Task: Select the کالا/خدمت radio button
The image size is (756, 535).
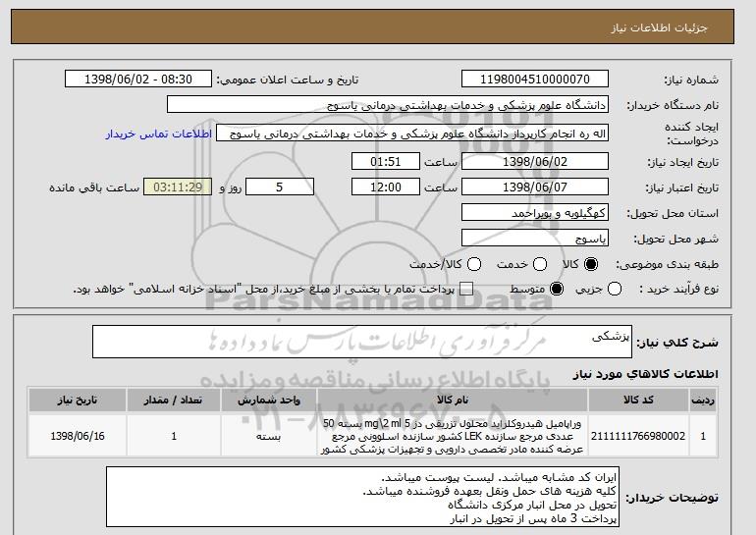Action: point(474,264)
